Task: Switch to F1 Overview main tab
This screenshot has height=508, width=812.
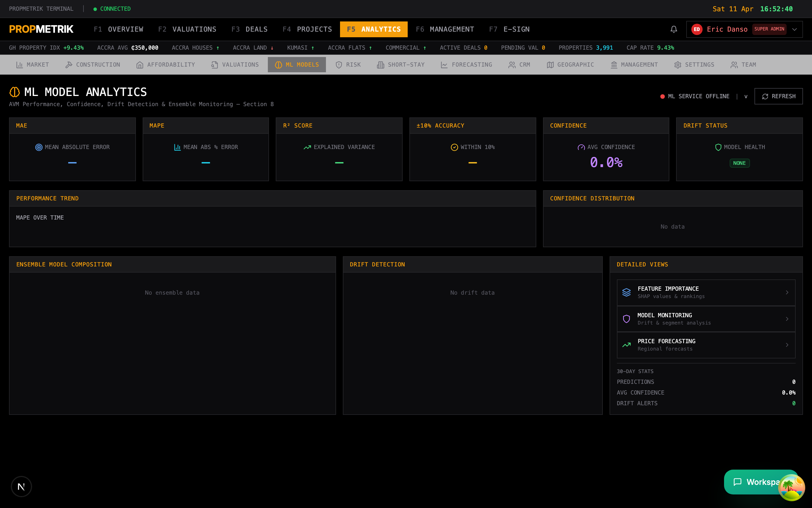Action: pos(118,29)
